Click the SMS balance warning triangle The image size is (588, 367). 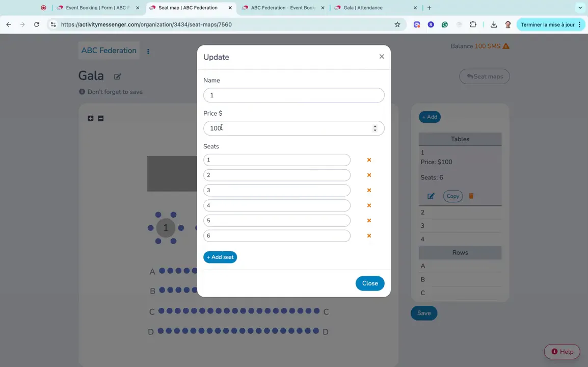pos(506,46)
